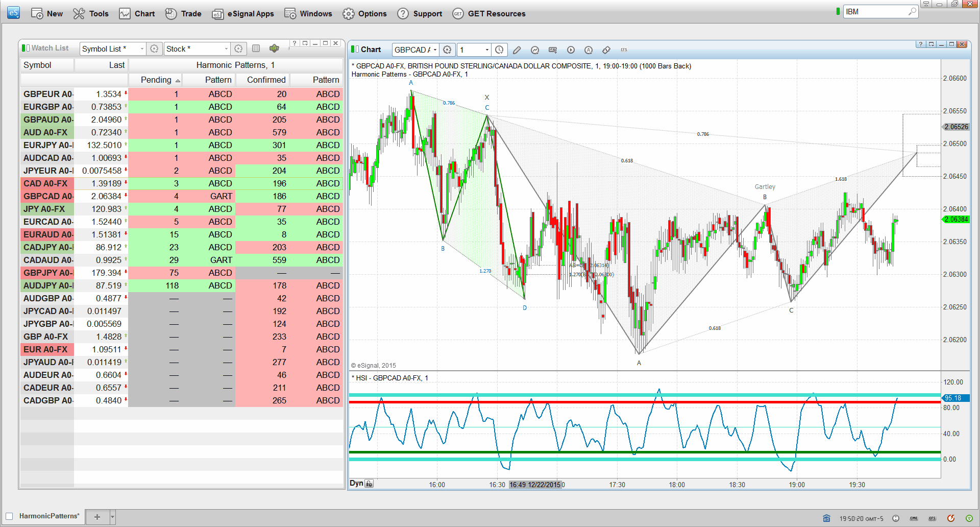Expand the interval dropdown showing 1
980x527 pixels.
[x=487, y=50]
